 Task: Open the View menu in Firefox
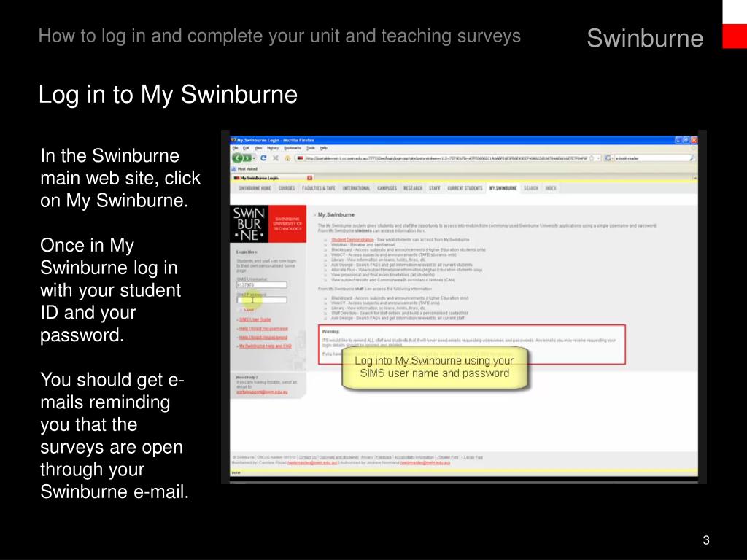pos(258,148)
